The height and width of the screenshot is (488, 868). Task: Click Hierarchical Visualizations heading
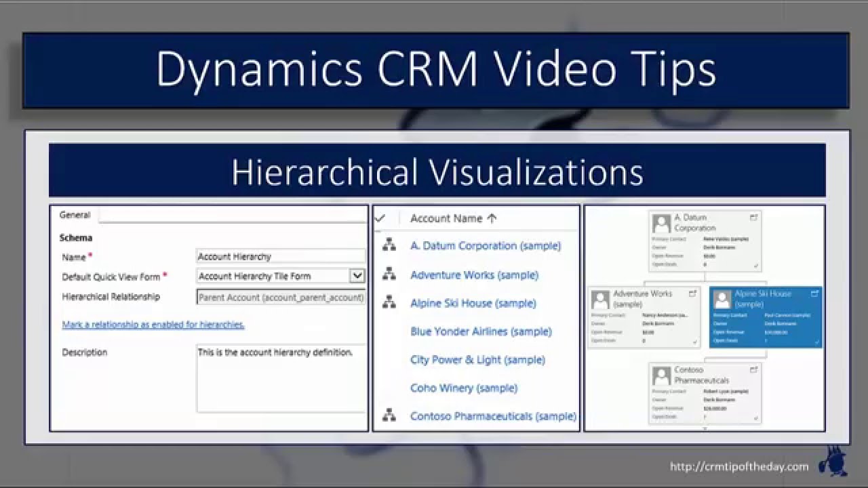[x=437, y=171]
